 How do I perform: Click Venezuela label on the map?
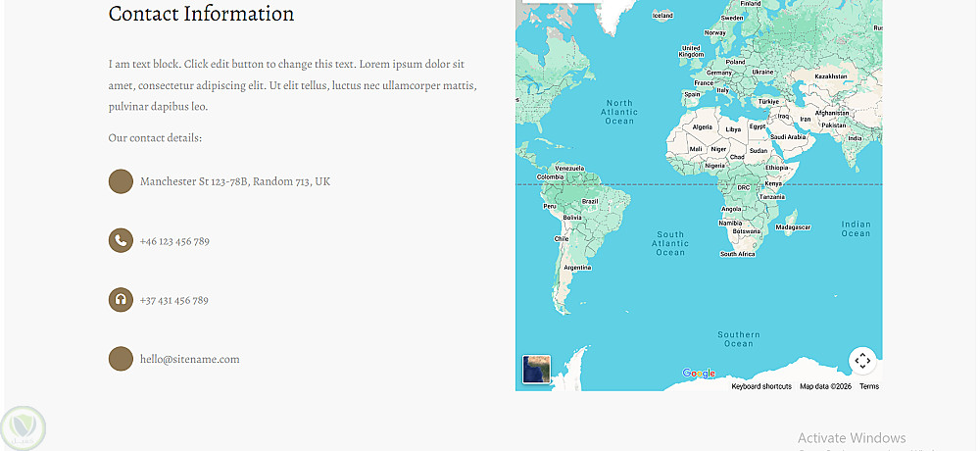(x=569, y=169)
